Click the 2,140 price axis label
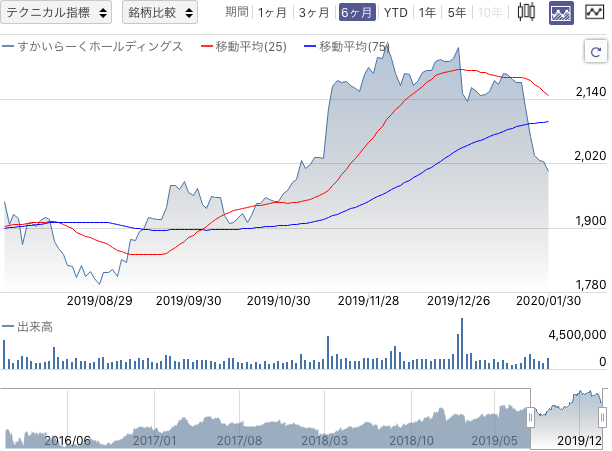The height and width of the screenshot is (451, 612). pyautogui.click(x=591, y=92)
